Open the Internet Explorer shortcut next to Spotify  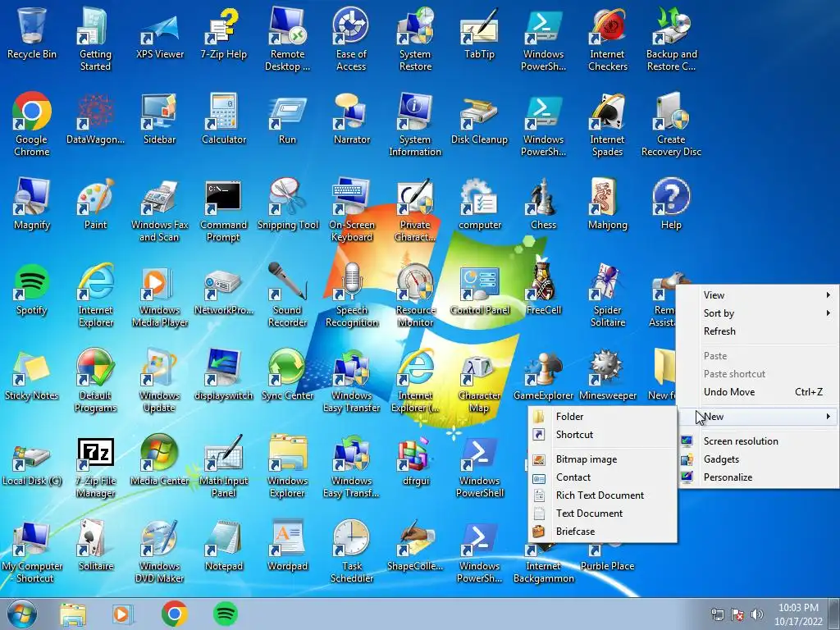95,295
